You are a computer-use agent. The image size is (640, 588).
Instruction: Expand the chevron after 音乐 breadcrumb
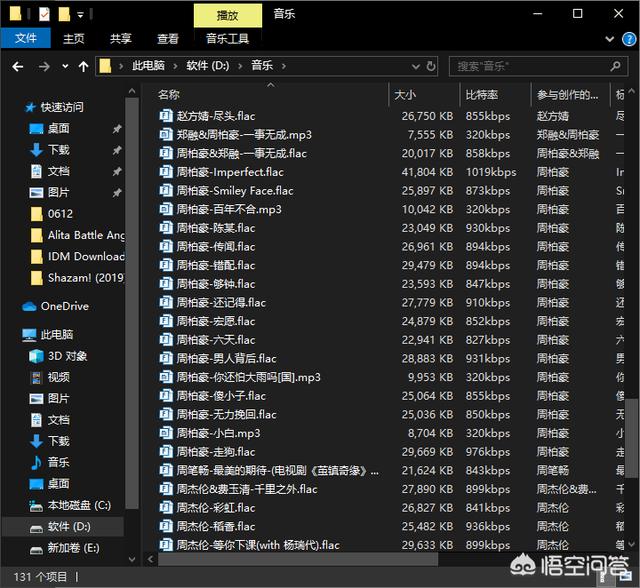coord(283,66)
